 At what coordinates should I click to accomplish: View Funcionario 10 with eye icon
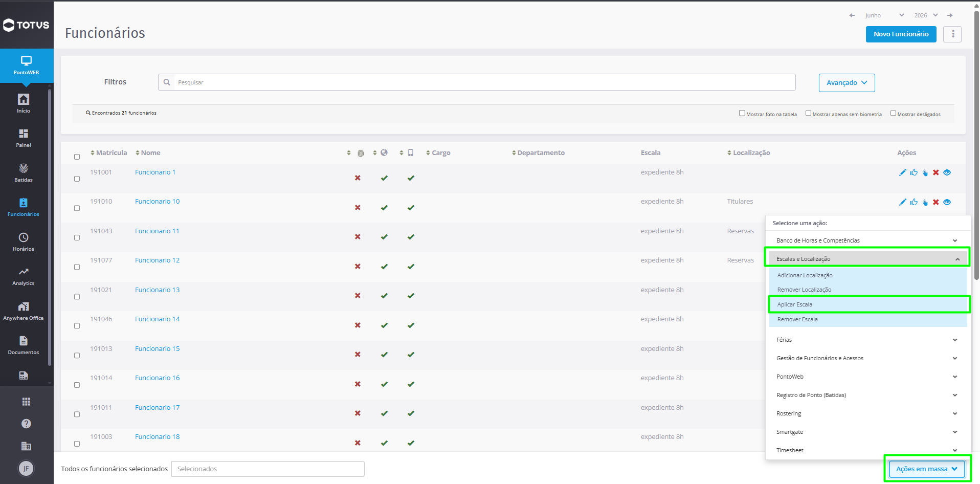[x=947, y=202]
